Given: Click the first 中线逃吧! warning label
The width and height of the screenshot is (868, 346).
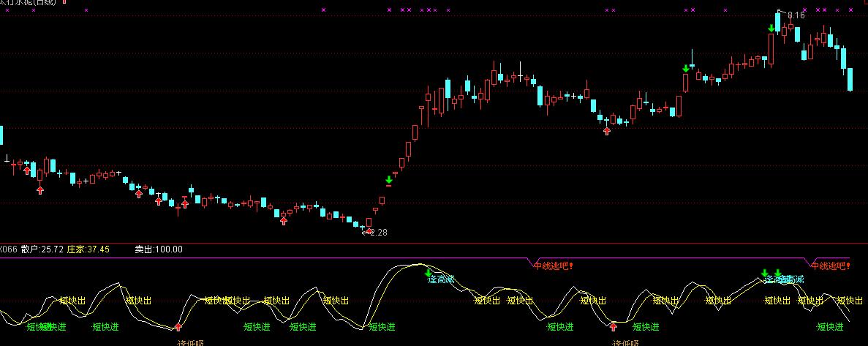Looking at the screenshot, I should [x=554, y=266].
